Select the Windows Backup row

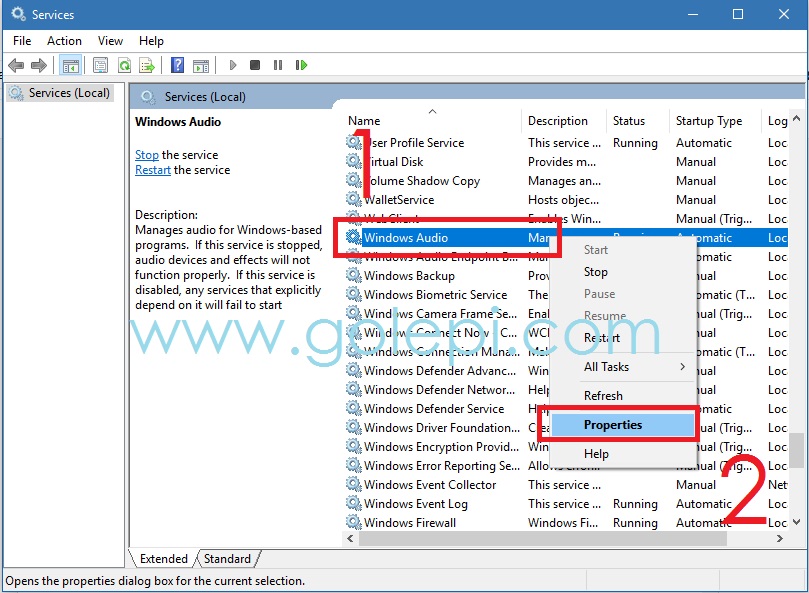[x=566, y=276]
